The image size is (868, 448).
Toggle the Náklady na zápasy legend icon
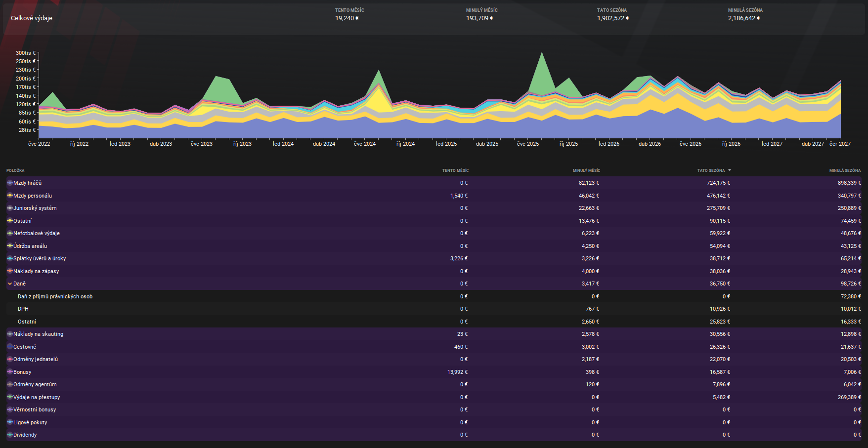click(x=10, y=271)
